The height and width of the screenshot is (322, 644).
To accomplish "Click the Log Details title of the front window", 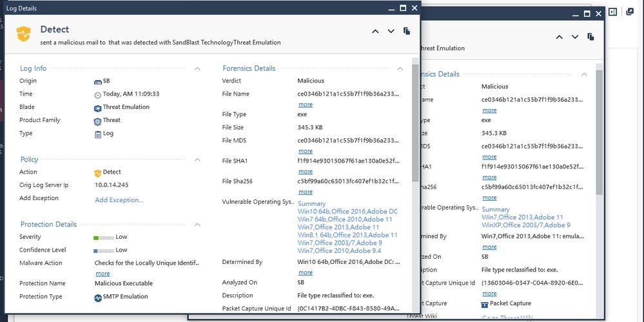I will pyautogui.click(x=21, y=8).
